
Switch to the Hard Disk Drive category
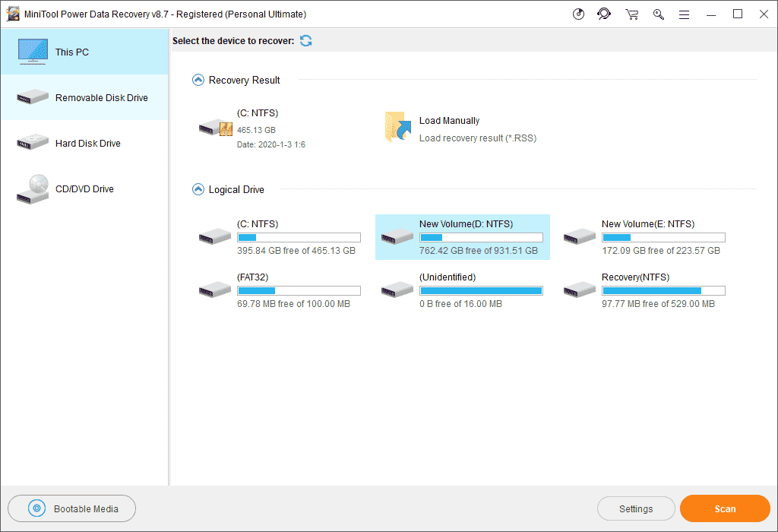[84, 143]
